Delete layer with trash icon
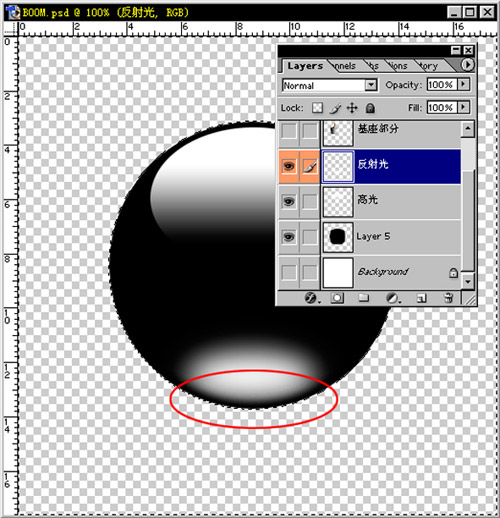 [x=448, y=298]
